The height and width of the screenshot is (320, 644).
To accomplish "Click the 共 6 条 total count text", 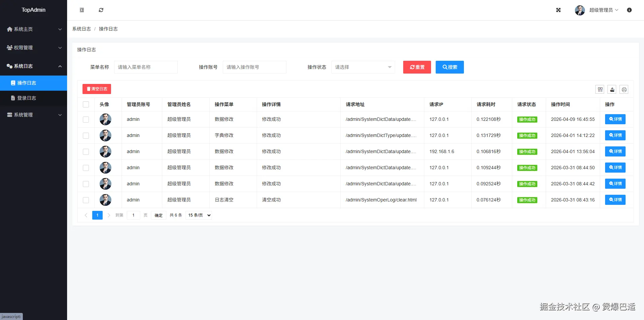I will [x=176, y=215].
